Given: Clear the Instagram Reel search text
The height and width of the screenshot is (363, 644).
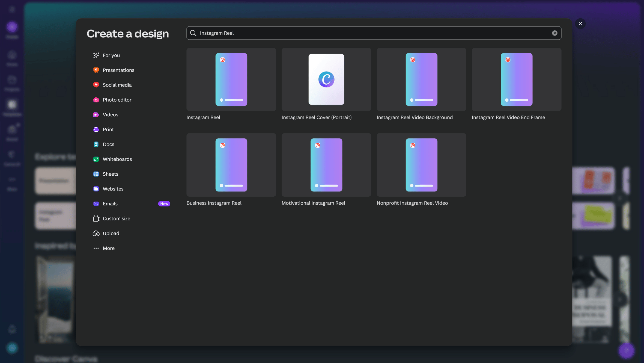Looking at the screenshot, I should pyautogui.click(x=554, y=33).
